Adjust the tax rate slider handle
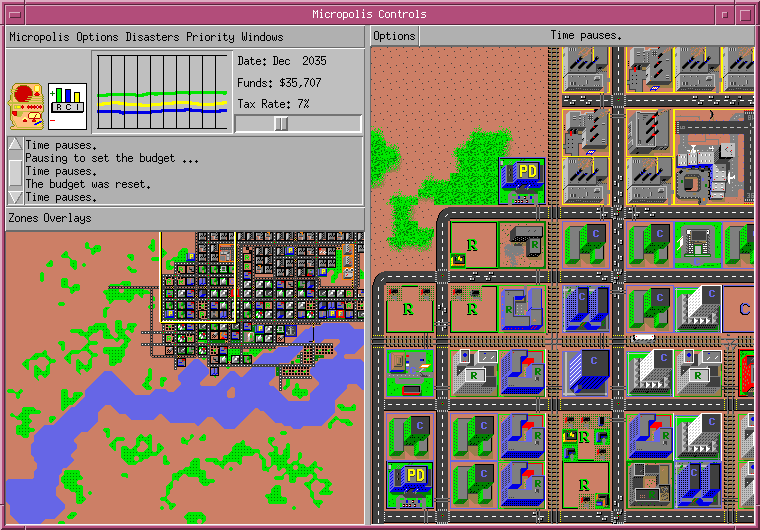Screen dimensions: 760x530 click(281, 124)
